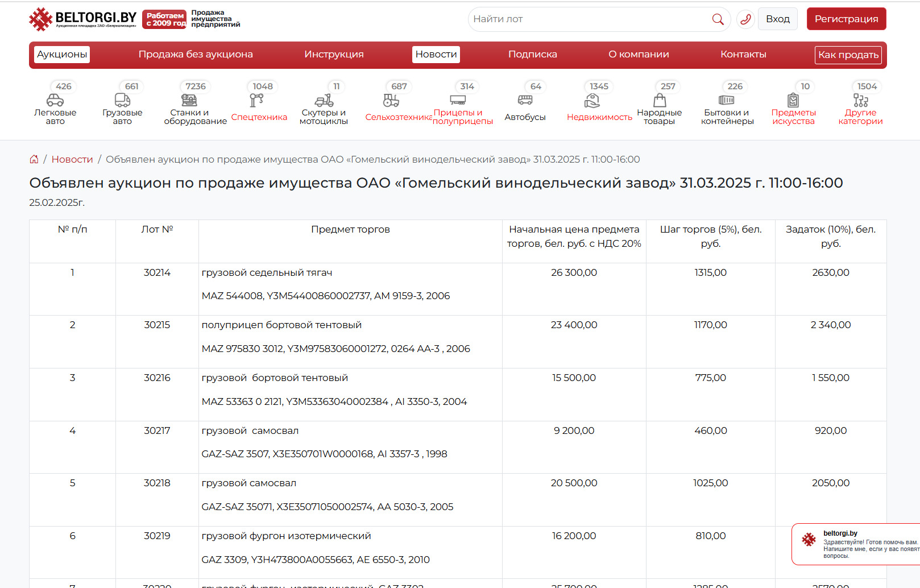
Task: Select text полуприцеп бортовой тентовый
Action: click(281, 325)
